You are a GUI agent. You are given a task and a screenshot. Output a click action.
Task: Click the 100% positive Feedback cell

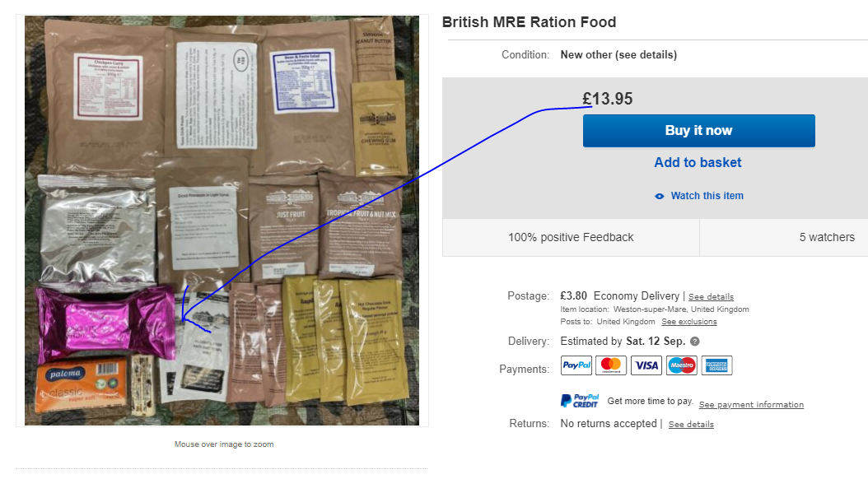571,237
